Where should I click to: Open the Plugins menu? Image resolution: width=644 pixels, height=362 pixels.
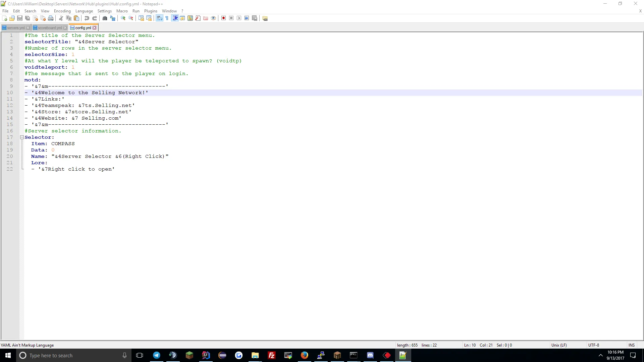tap(151, 11)
